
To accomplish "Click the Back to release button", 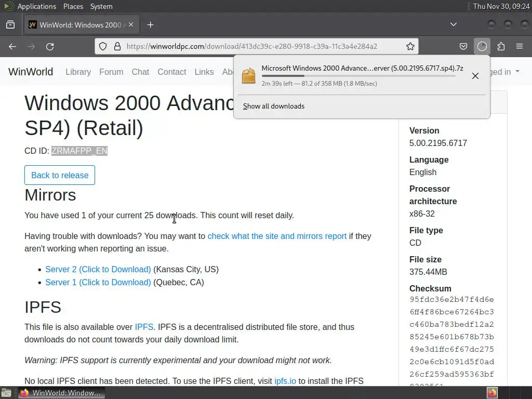I will 60,175.
